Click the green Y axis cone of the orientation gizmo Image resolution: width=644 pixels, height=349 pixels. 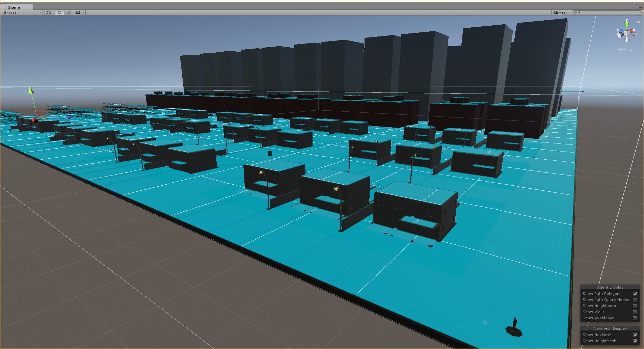pos(627,26)
